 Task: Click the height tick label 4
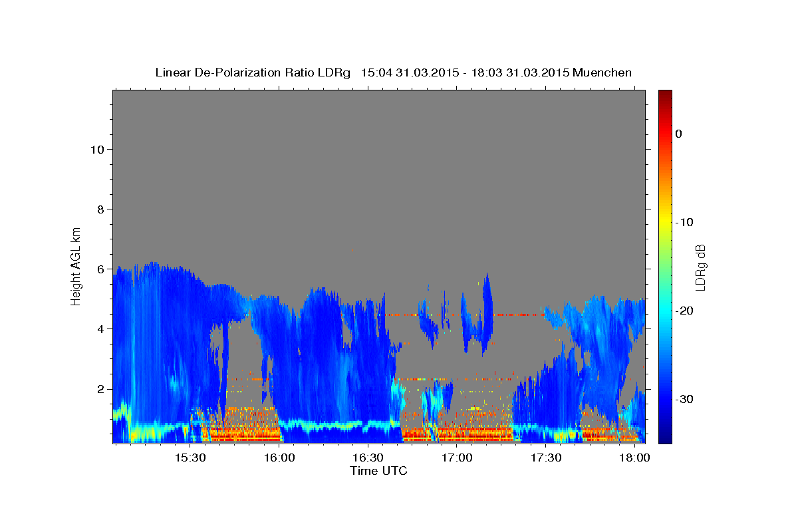tap(99, 329)
